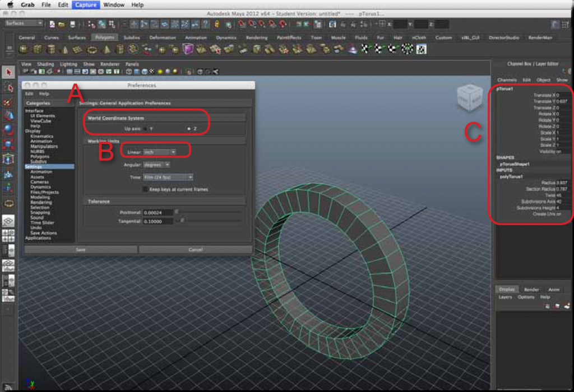Click the Lasso selection tool icon
The width and height of the screenshot is (574, 392).
[x=8, y=87]
